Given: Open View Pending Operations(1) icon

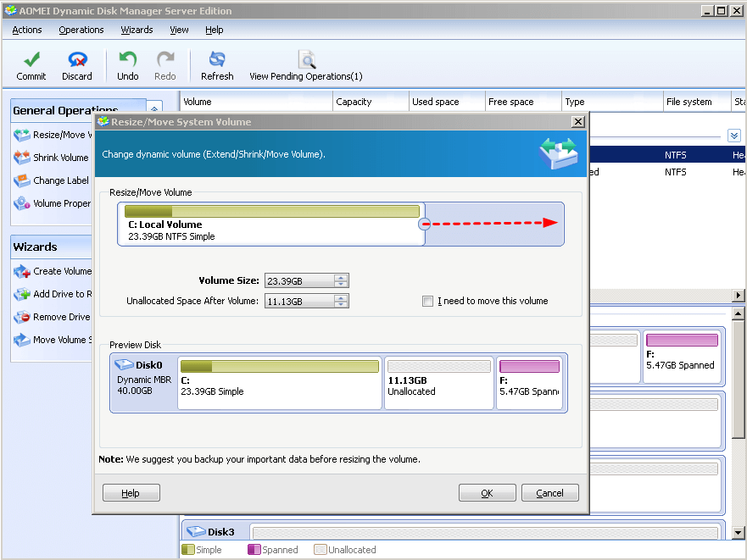Looking at the screenshot, I should [x=307, y=59].
